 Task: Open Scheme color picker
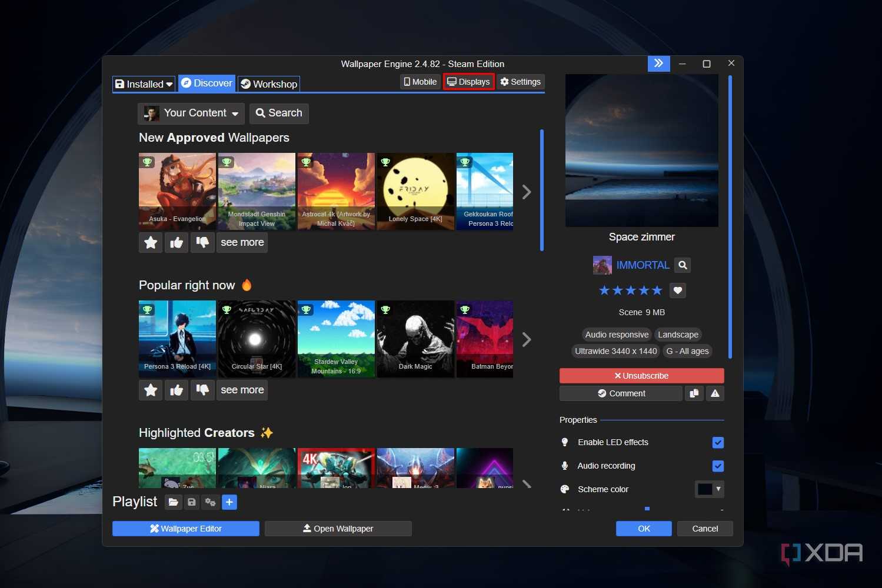710,489
